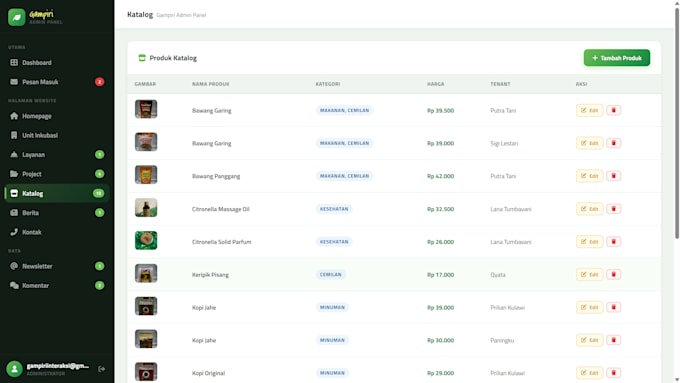Open Pesan Masuk inbox menu
Image resolution: width=680 pixels, height=383 pixels.
pos(57,82)
